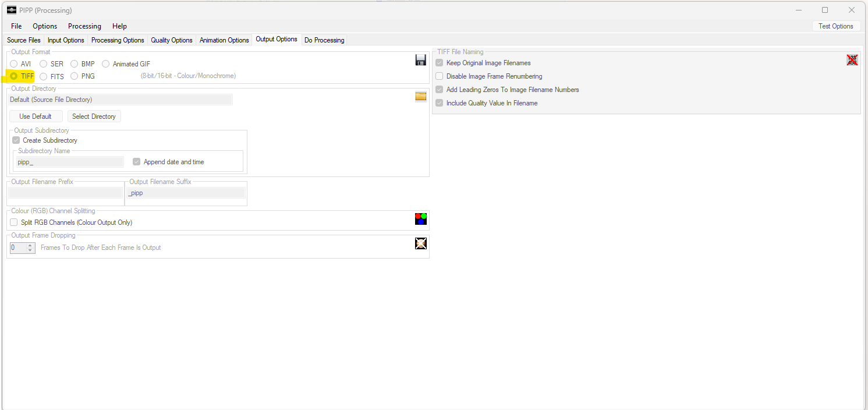Image resolution: width=868 pixels, height=410 pixels.
Task: Open the File menu
Action: tap(16, 26)
